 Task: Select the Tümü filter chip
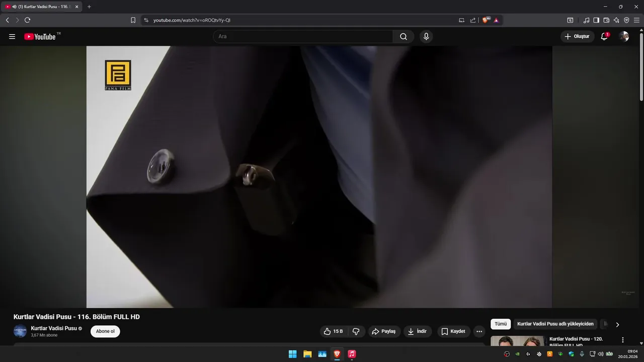[x=501, y=324]
